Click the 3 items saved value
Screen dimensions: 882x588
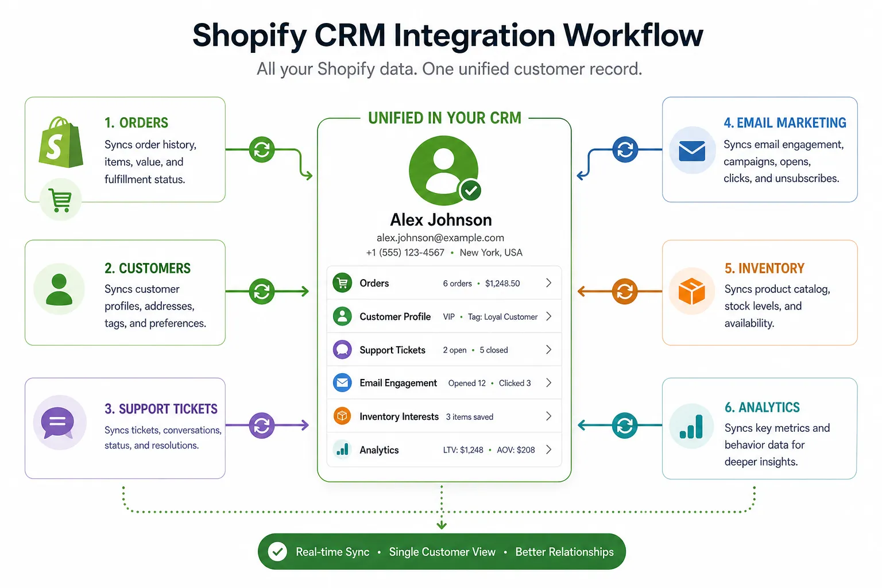[x=470, y=417]
